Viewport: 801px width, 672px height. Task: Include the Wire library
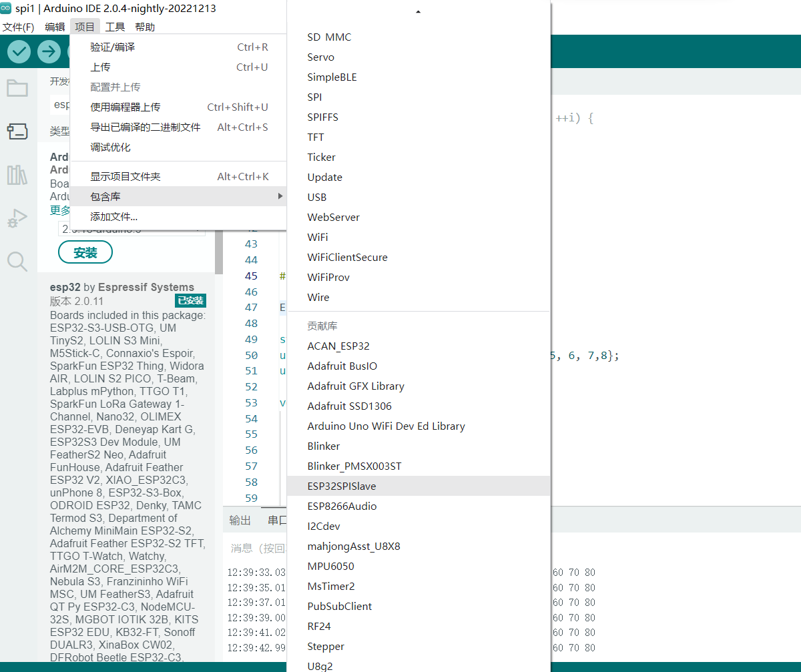pos(419,298)
